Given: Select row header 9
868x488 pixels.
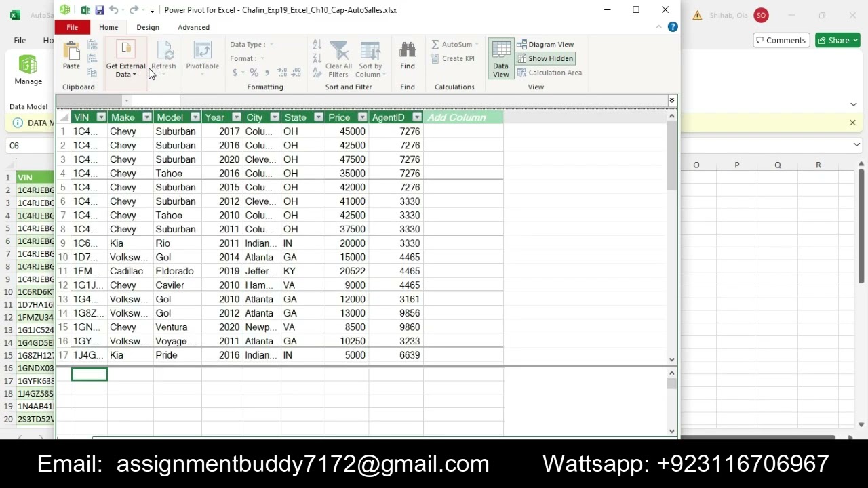Looking at the screenshot, I should point(63,243).
